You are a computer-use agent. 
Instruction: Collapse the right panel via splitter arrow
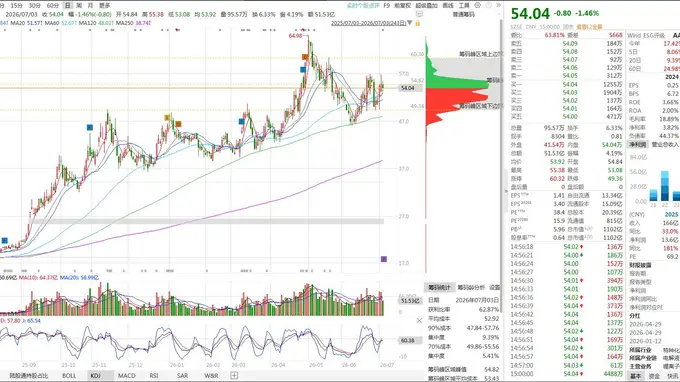coord(506,191)
